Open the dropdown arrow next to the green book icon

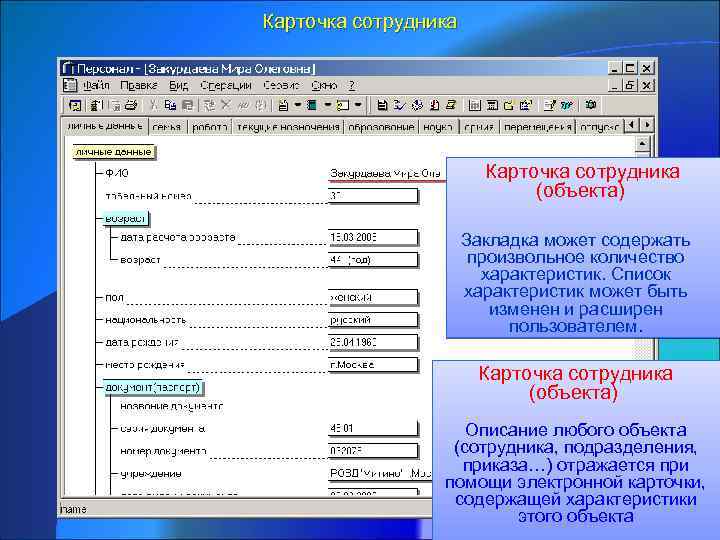coord(327,106)
